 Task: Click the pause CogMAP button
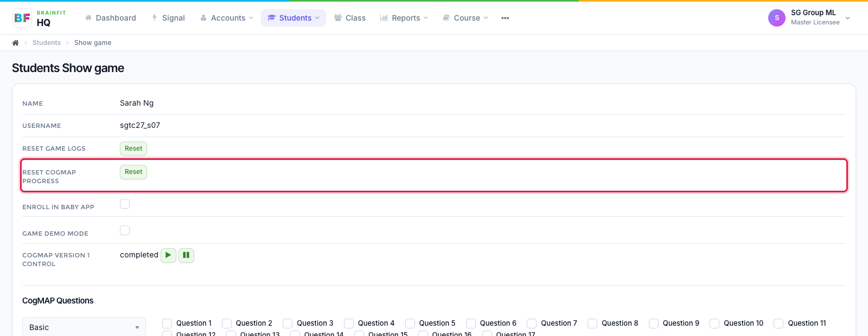pyautogui.click(x=186, y=255)
